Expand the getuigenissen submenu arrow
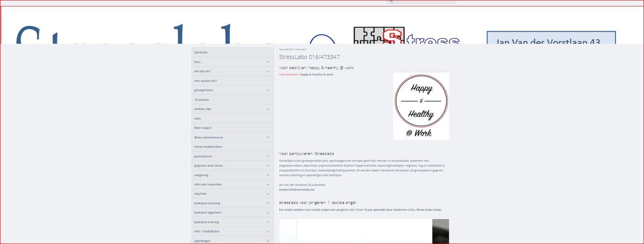 [x=268, y=90]
